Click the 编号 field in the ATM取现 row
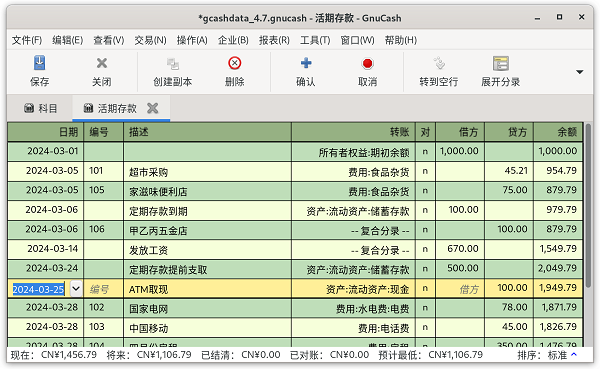Image resolution: width=600 pixels, height=369 pixels. tap(103, 289)
